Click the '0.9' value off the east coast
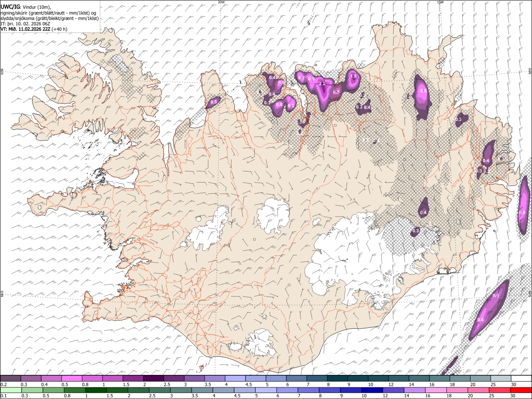This screenshot has width=532, height=399. pyautogui.click(x=522, y=213)
